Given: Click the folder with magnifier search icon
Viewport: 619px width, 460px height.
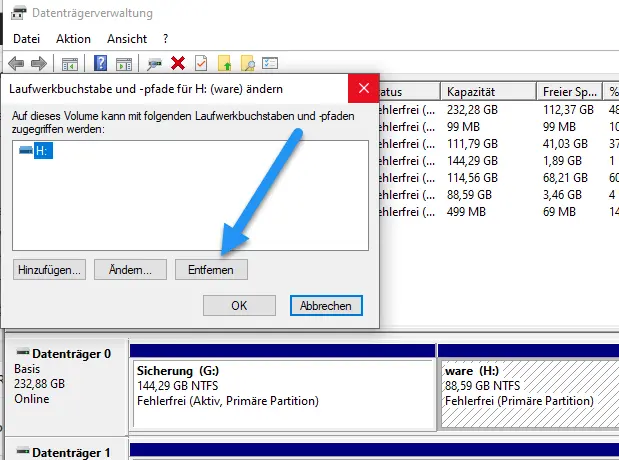Looking at the screenshot, I should click(x=248, y=63).
